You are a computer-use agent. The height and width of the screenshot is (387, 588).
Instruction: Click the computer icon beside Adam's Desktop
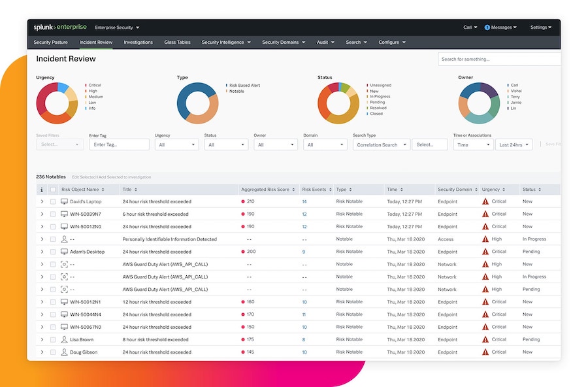pos(64,252)
